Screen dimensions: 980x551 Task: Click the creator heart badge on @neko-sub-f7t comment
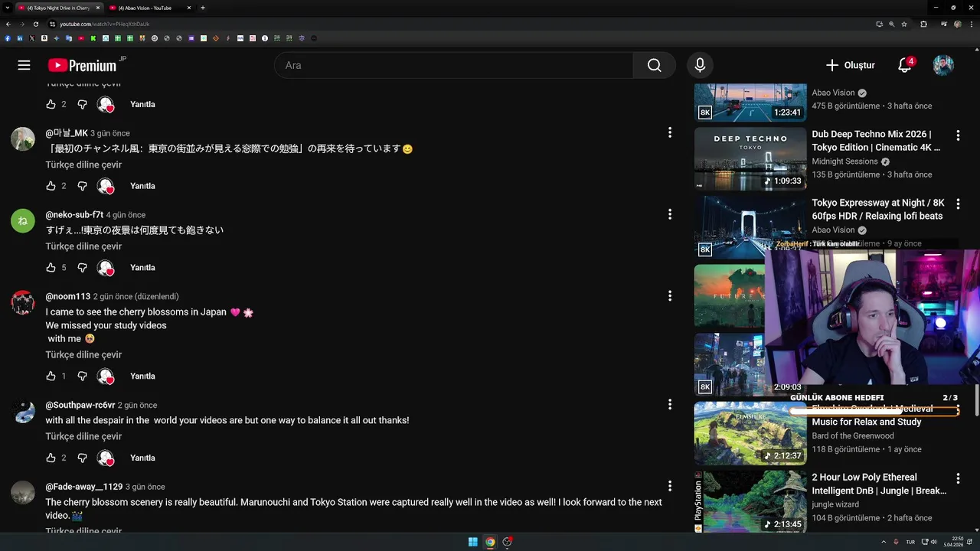click(x=106, y=268)
